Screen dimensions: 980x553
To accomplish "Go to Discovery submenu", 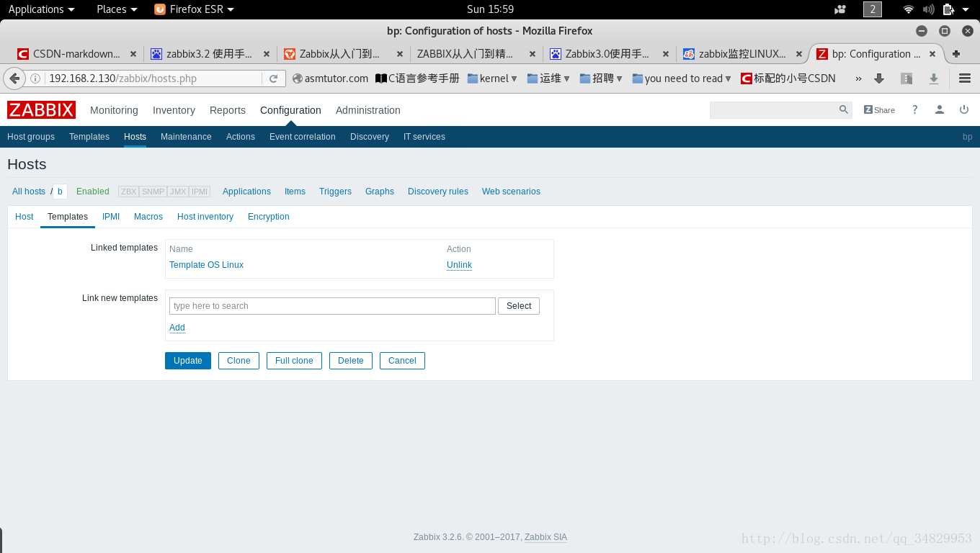I will click(x=370, y=137).
